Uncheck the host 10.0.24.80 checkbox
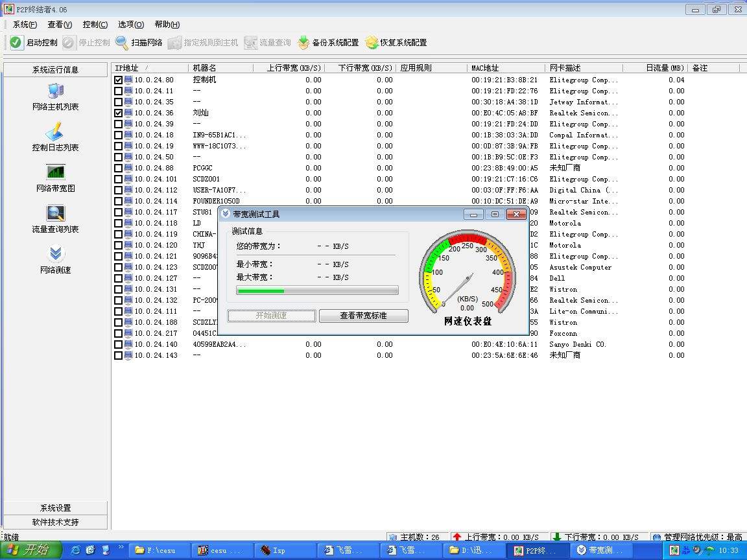The image size is (747, 560). click(118, 80)
